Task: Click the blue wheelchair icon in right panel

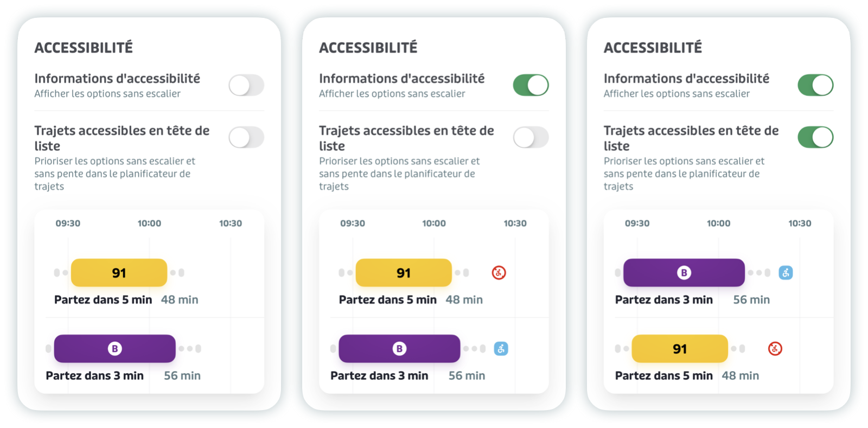Action: (786, 272)
